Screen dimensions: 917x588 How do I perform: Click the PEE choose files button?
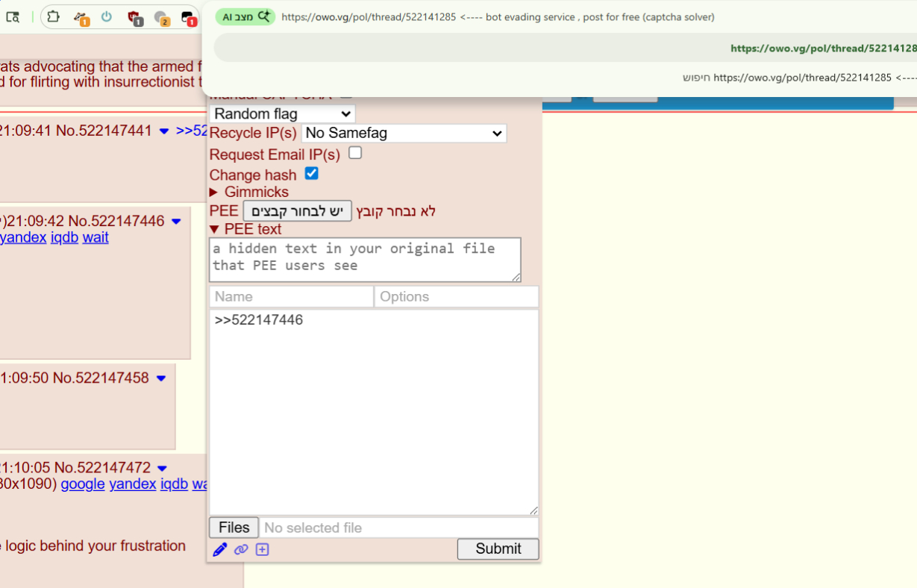tap(297, 211)
